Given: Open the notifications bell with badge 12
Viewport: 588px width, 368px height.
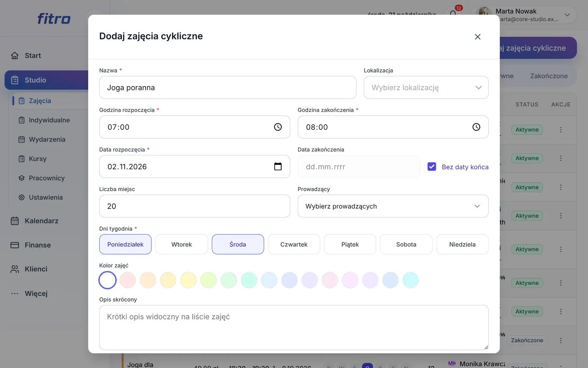Looking at the screenshot, I should 453,14.
